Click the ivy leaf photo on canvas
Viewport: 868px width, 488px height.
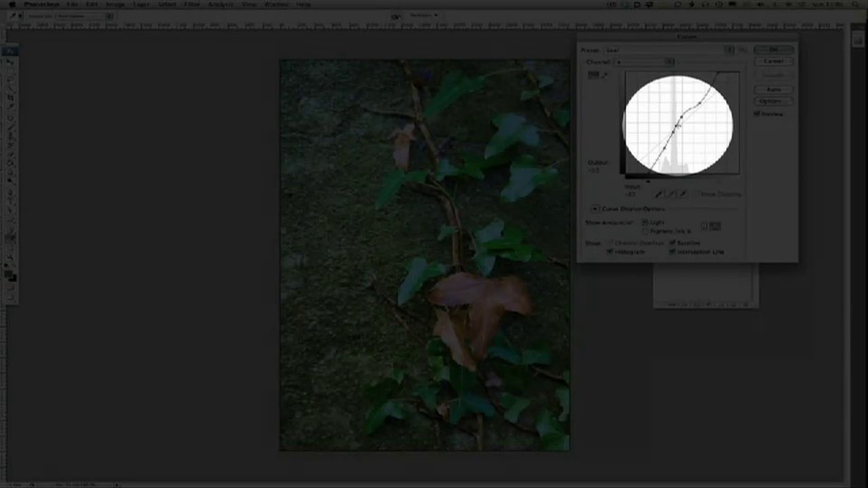pos(425,255)
